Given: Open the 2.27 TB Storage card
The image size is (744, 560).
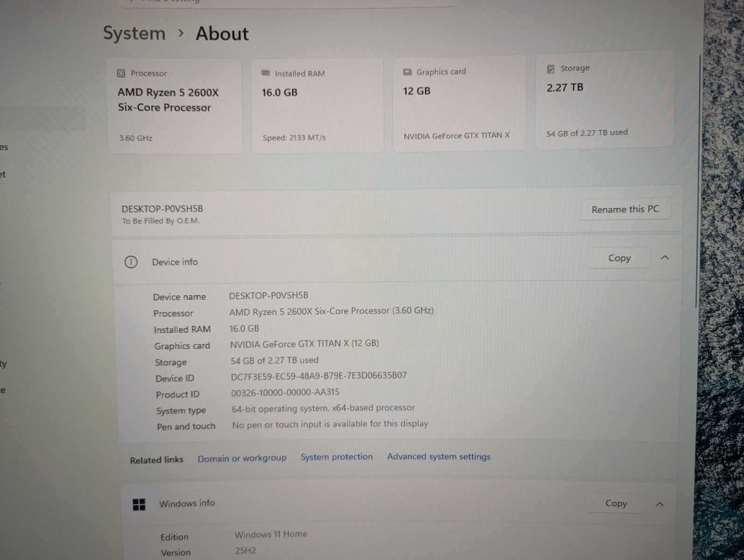Looking at the screenshot, I should click(x=604, y=100).
